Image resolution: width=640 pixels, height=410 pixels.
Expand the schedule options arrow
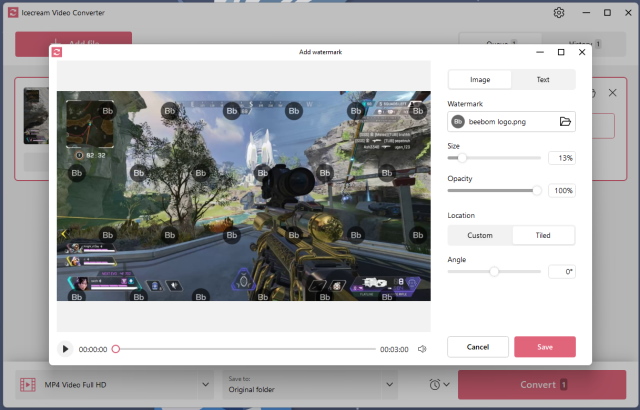(x=446, y=384)
